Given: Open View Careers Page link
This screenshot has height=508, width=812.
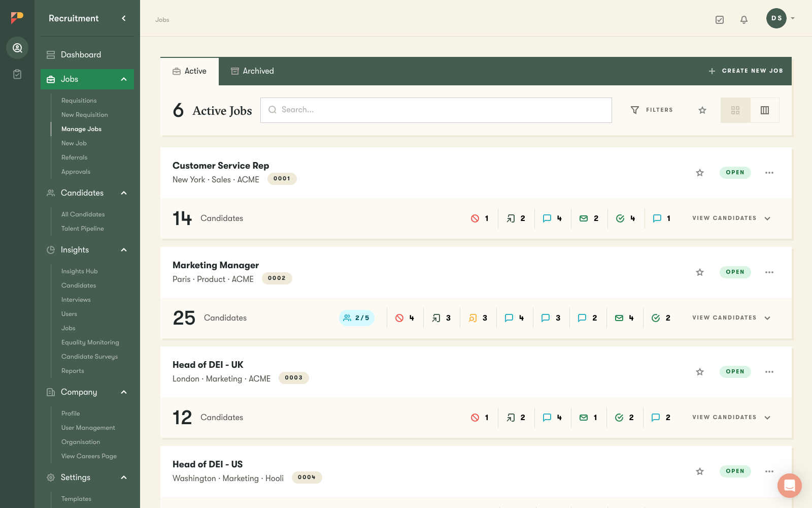Looking at the screenshot, I should [x=89, y=456].
